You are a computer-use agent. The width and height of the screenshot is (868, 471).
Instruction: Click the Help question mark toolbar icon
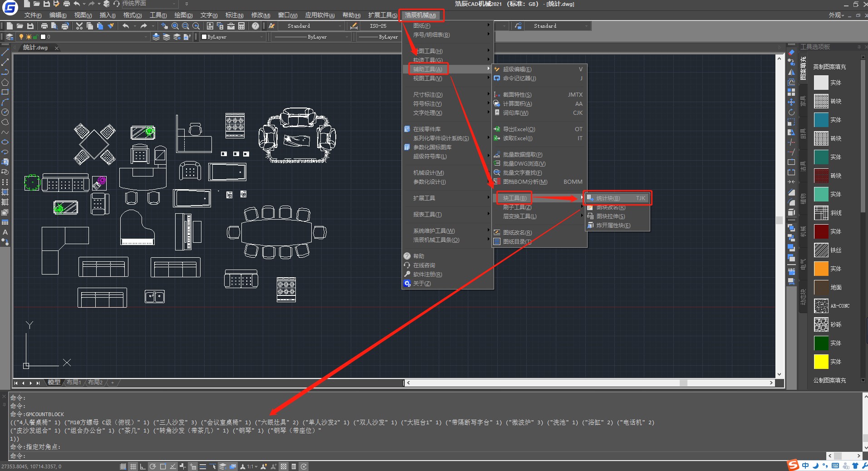point(255,26)
